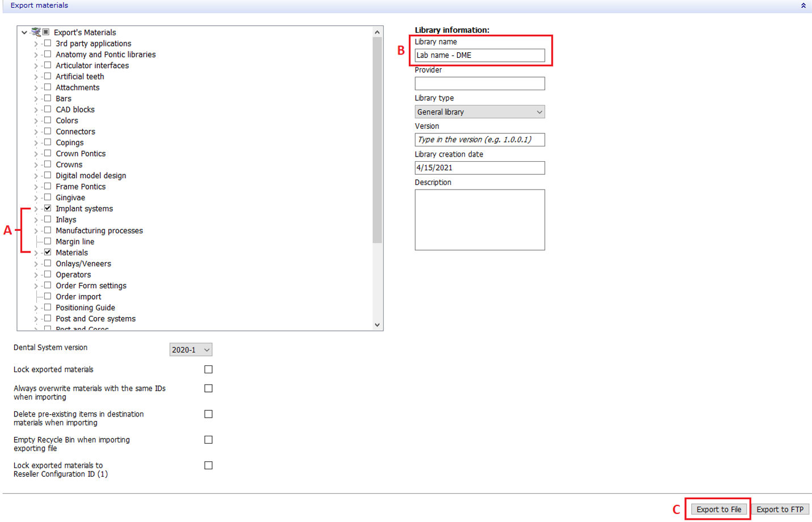Image resolution: width=812 pixels, height=522 pixels.
Task: Check Lock to Reseller Configuration ID
Action: [209, 465]
